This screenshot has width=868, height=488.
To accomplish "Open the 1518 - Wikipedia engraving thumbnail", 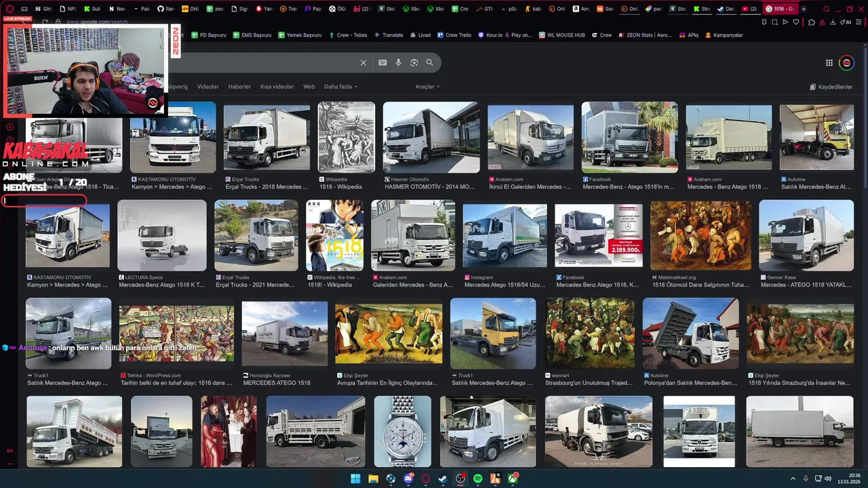I will 346,138.
